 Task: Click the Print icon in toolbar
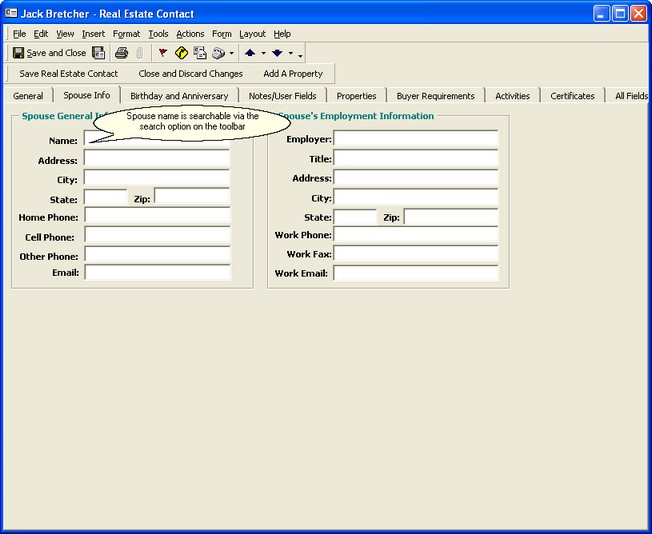[x=121, y=53]
